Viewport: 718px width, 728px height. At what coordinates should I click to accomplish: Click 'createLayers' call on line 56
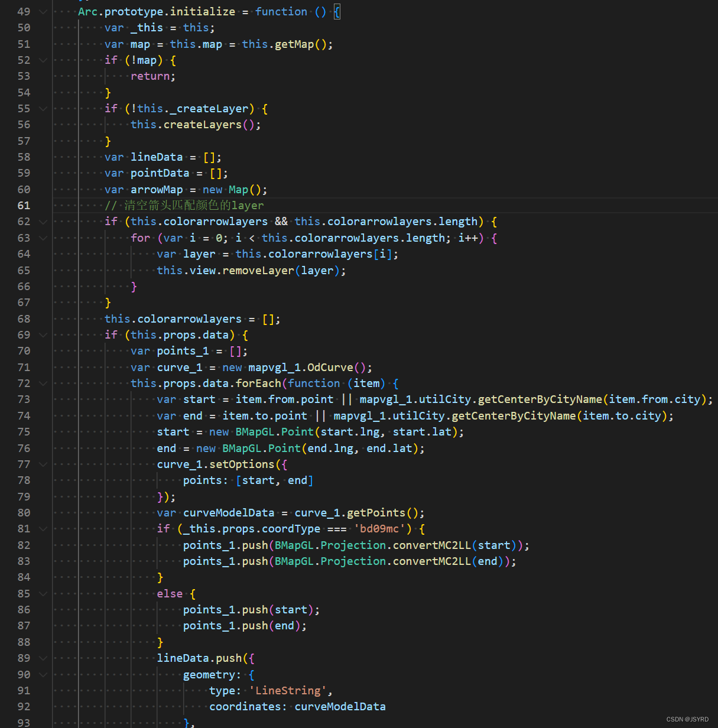pos(203,125)
